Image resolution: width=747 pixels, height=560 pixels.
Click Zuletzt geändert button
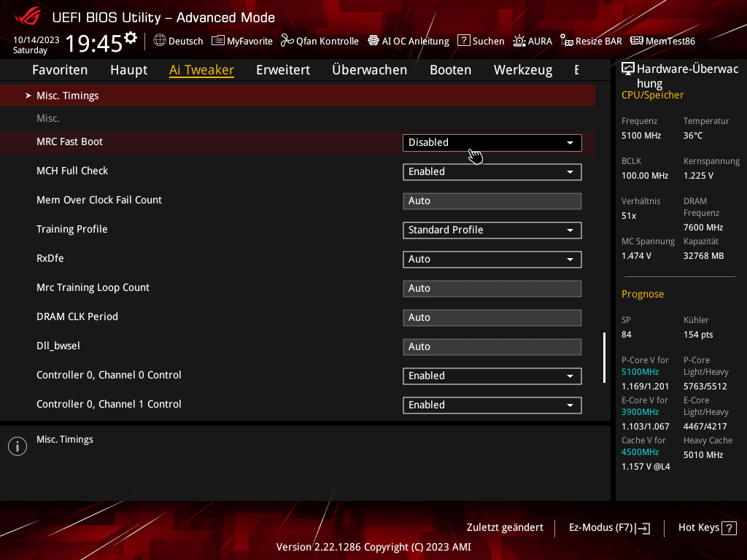[505, 528]
